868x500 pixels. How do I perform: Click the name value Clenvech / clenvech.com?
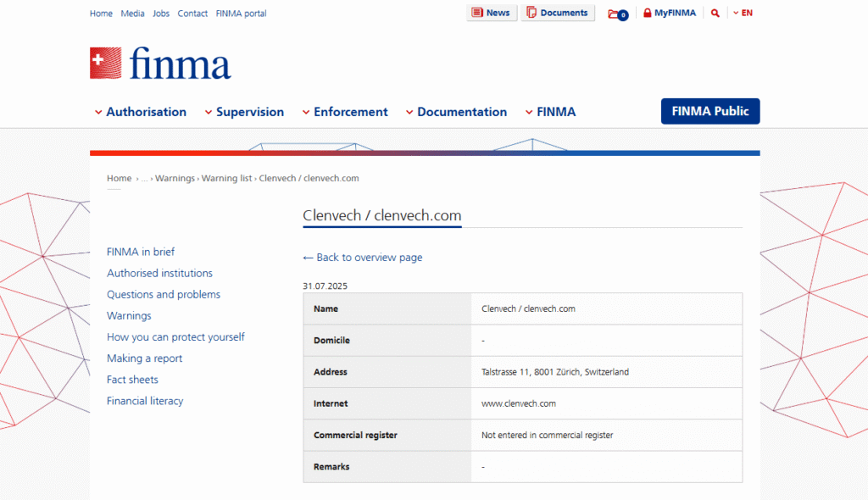point(528,309)
